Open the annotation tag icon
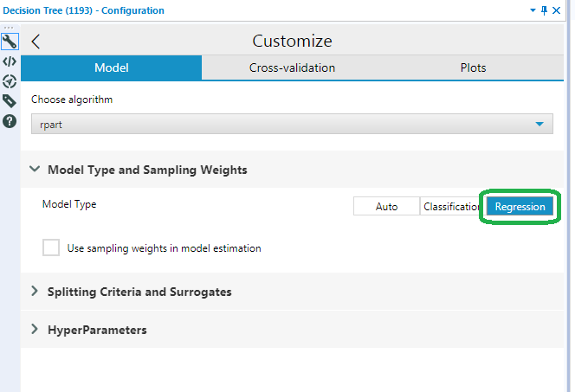Viewport: 575px width, 392px height. [x=10, y=101]
